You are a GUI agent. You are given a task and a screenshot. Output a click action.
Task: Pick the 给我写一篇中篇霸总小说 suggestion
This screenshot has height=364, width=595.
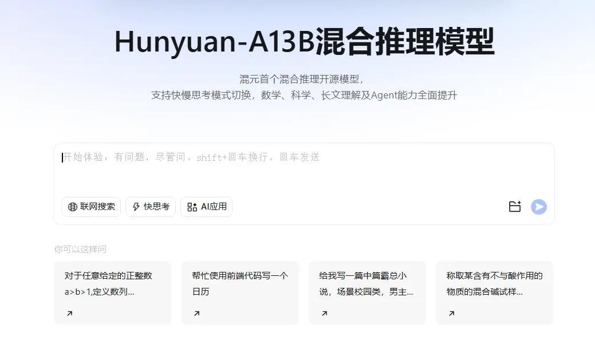367,284
